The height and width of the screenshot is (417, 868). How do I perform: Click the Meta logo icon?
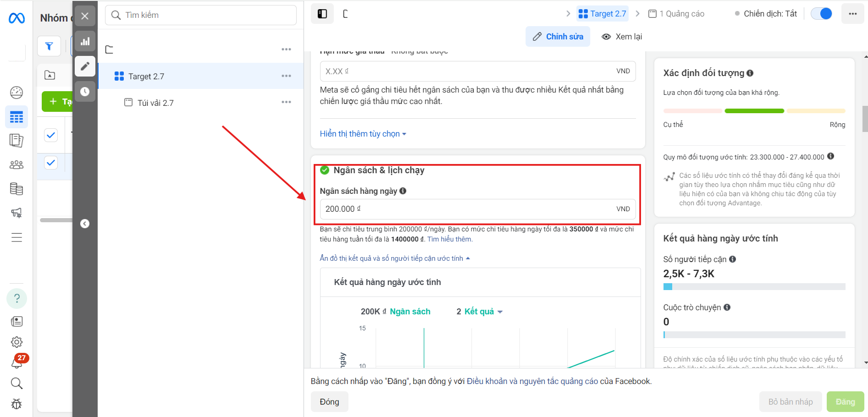(x=17, y=18)
